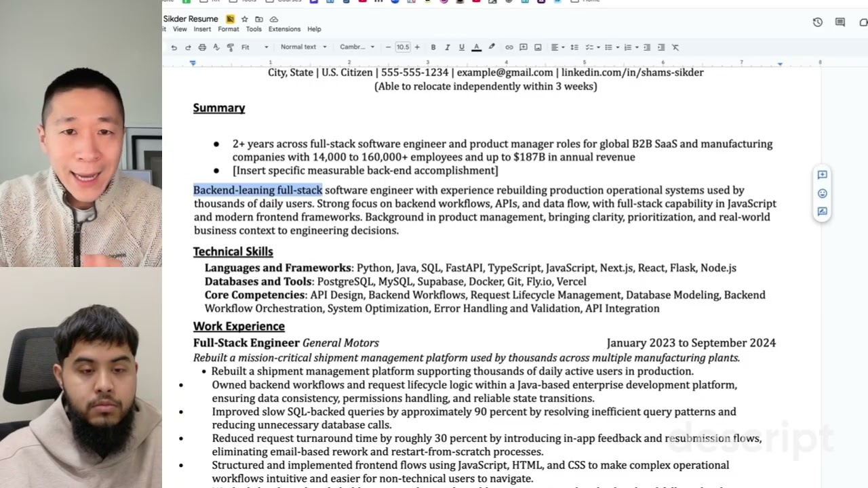Check the cloud save status

click(274, 19)
